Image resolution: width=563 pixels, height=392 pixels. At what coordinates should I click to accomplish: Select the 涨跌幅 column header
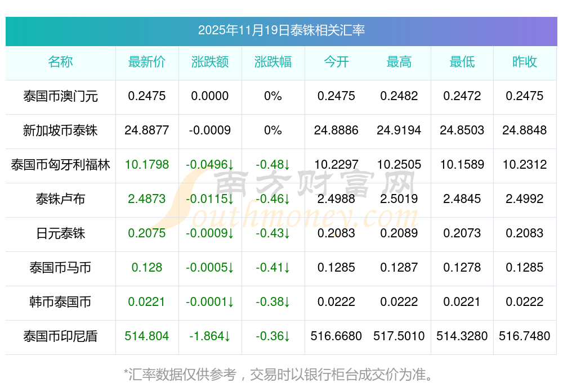click(x=273, y=62)
